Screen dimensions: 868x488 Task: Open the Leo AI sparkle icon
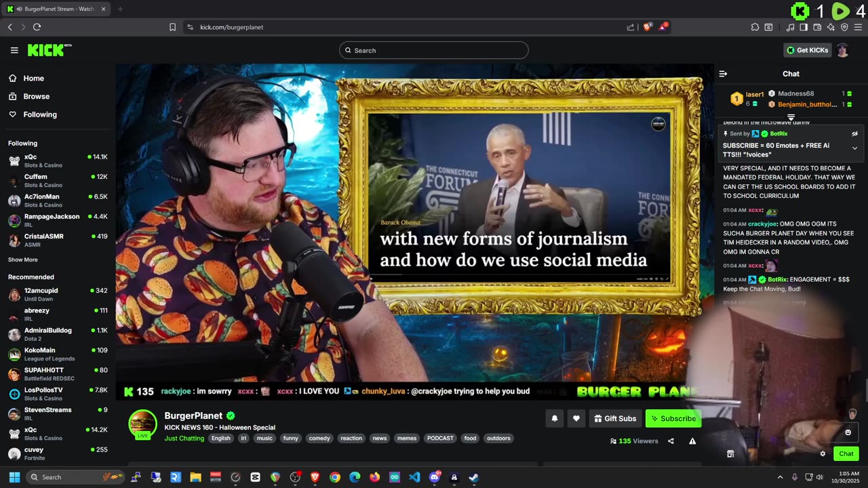pyautogui.click(x=831, y=27)
